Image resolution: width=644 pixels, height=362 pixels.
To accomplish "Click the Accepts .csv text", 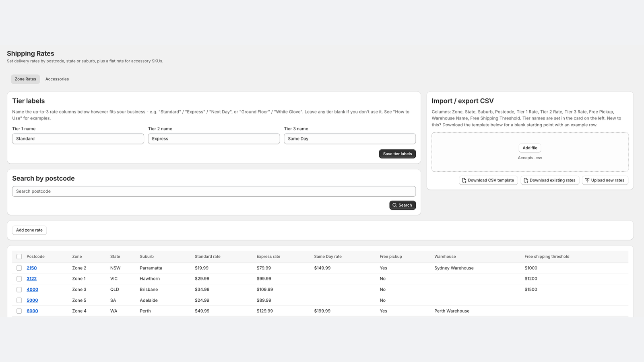I will click(530, 158).
